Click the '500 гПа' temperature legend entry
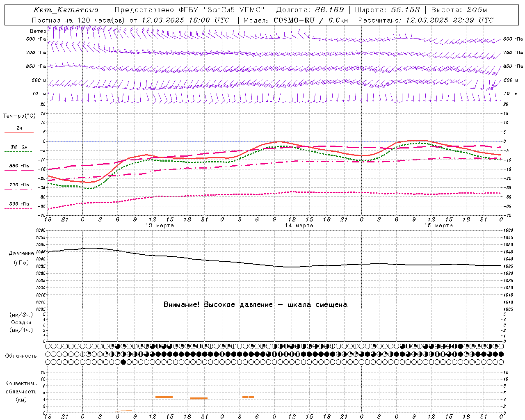This screenshot has height=420, width=525. tap(19, 204)
